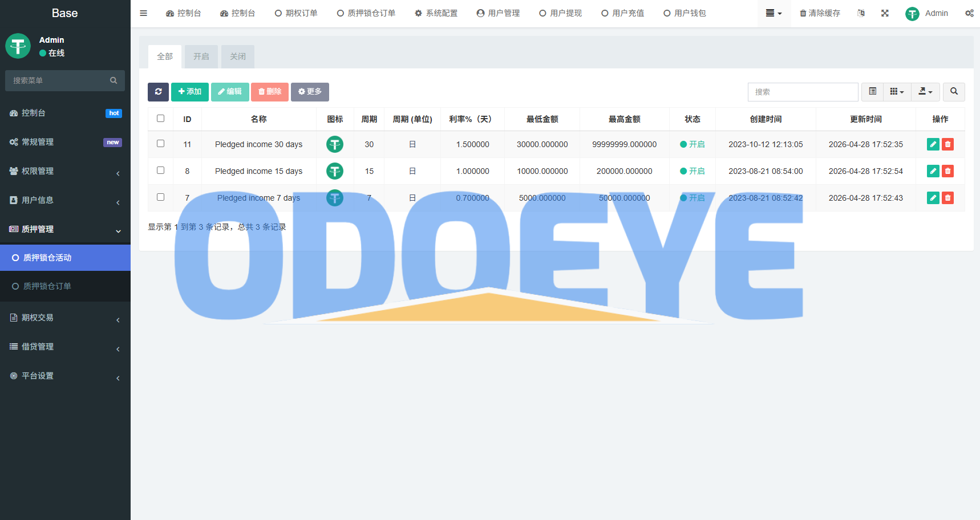This screenshot has height=520, width=980.
Task: Open the 质押锁仓订单 top tab
Action: pos(366,13)
